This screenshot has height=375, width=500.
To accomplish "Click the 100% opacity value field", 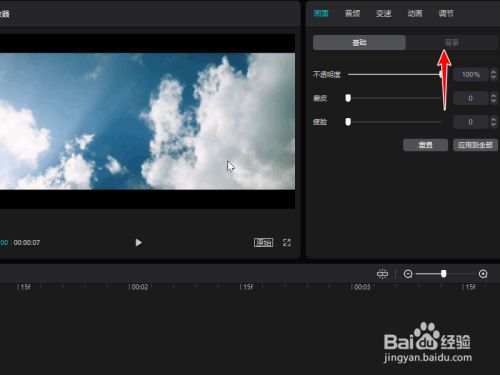I will pos(471,74).
